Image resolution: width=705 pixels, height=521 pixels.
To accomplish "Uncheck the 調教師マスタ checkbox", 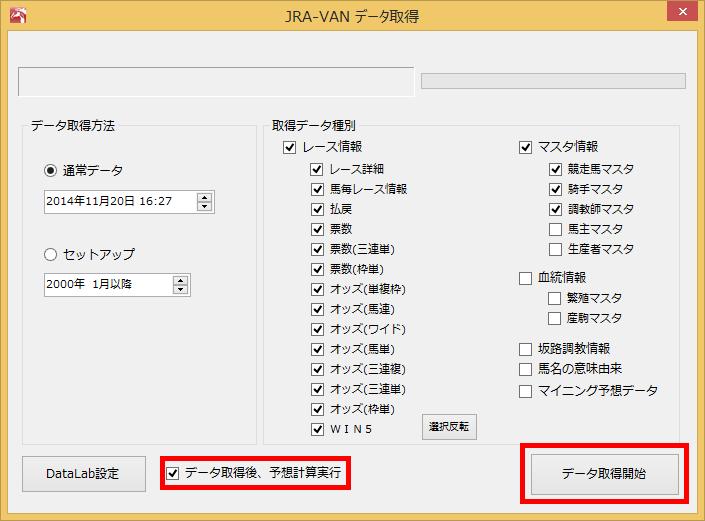I will tap(555, 209).
